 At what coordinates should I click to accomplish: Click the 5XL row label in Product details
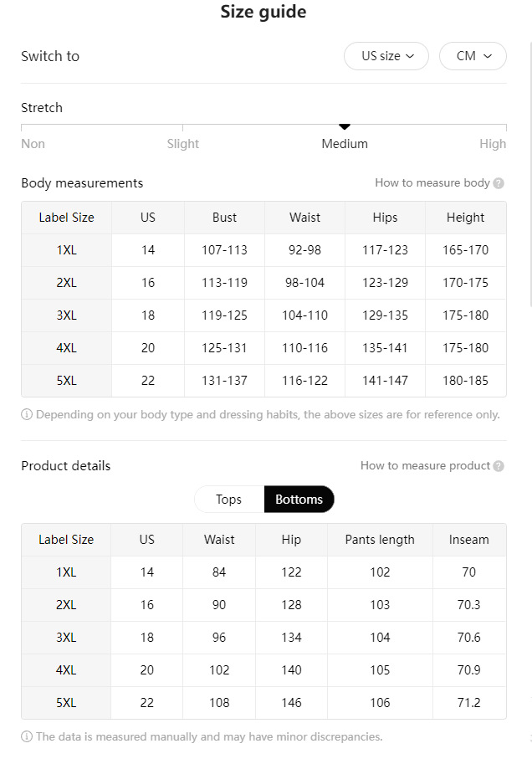[x=66, y=703]
